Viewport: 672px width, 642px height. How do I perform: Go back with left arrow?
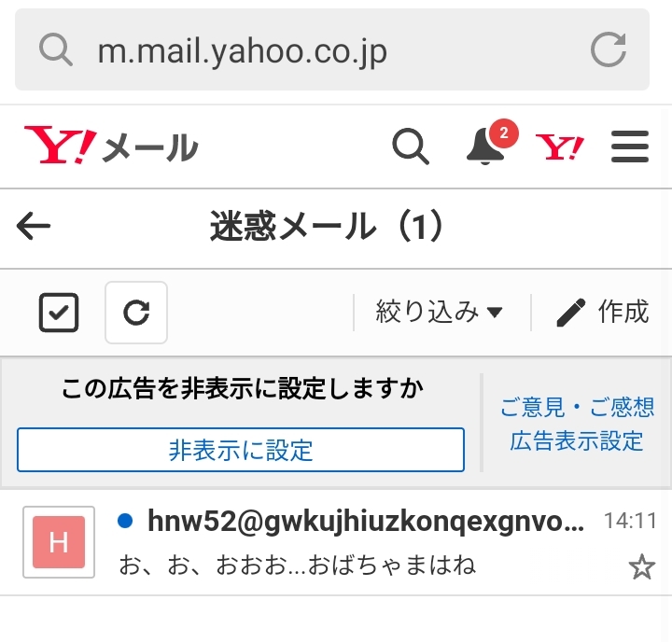[34, 226]
